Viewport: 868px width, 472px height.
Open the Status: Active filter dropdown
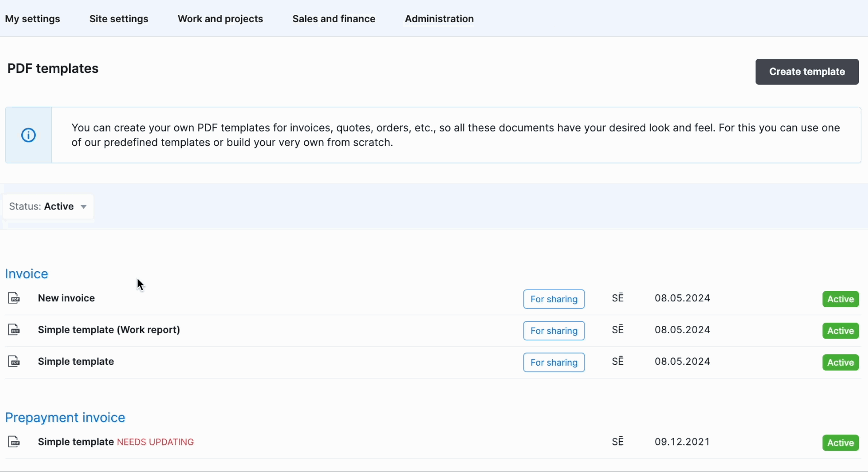coord(48,206)
